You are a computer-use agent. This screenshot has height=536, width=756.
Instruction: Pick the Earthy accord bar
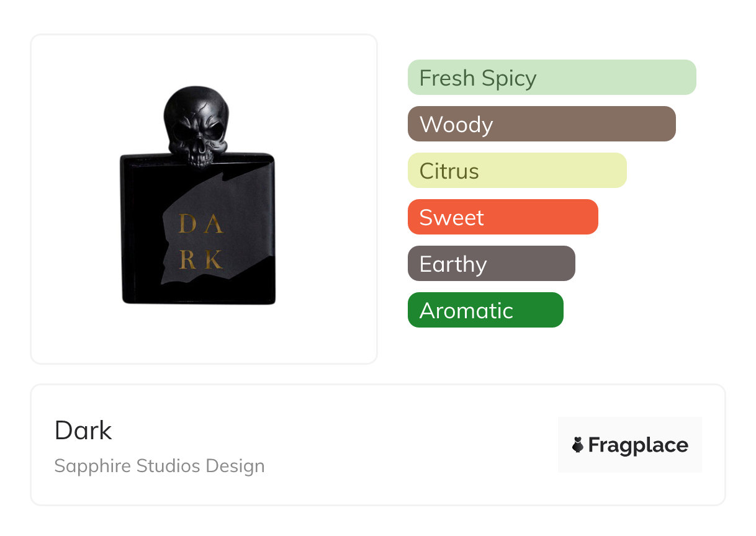click(491, 264)
